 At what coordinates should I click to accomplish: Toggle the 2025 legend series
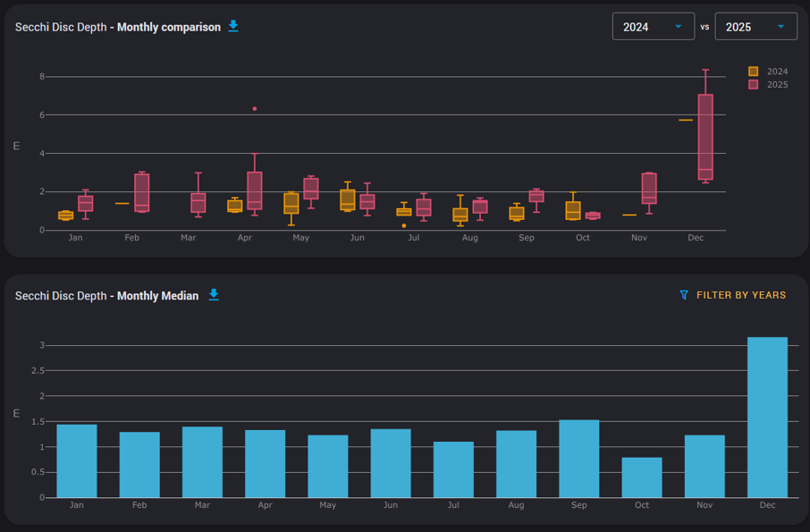(x=768, y=85)
